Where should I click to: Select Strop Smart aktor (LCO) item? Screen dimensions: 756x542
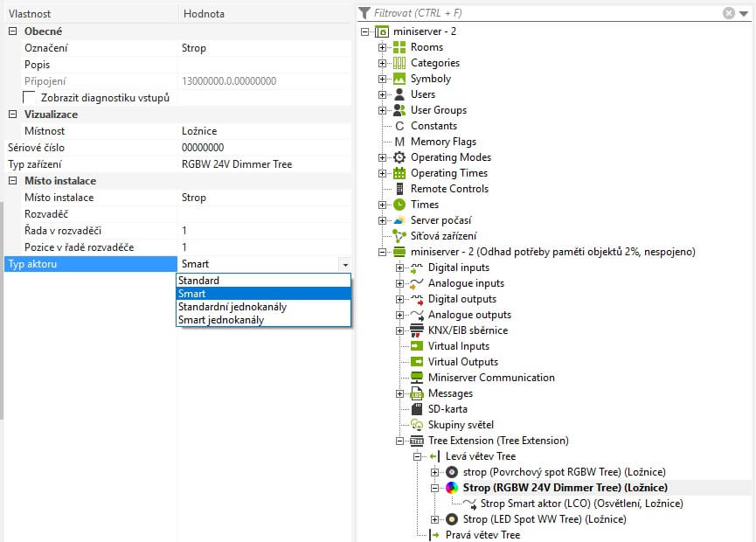[581, 504]
